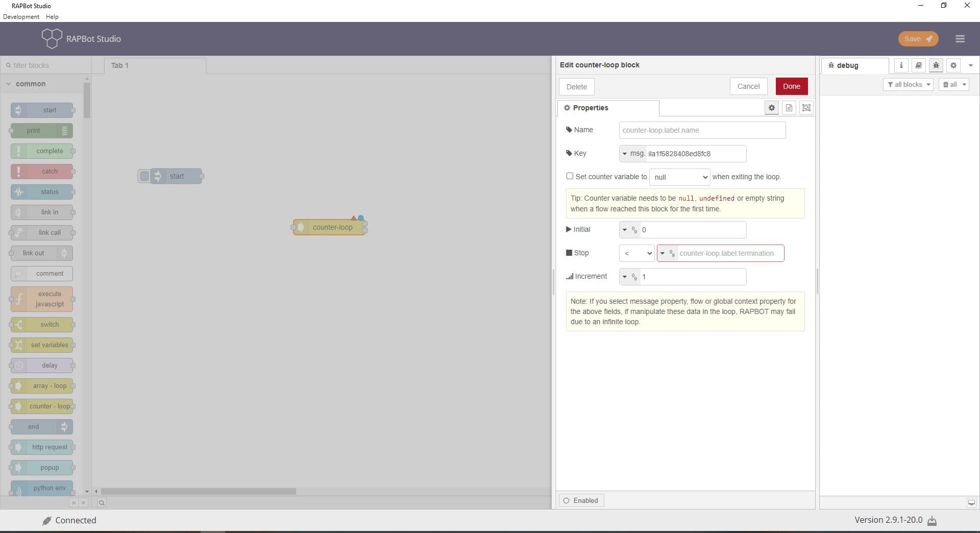Toggle the Enabled block state button
The height and width of the screenshot is (533, 980).
(x=581, y=501)
